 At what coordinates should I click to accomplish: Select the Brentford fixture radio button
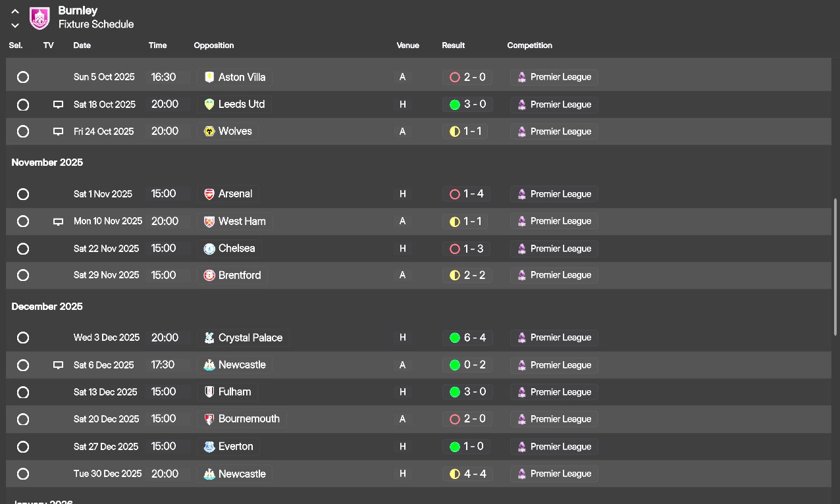pyautogui.click(x=23, y=276)
